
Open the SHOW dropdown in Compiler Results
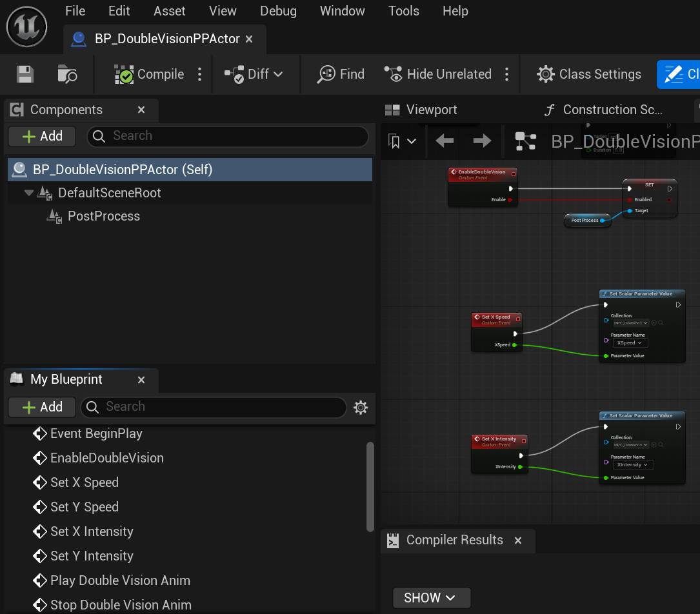[x=431, y=597]
